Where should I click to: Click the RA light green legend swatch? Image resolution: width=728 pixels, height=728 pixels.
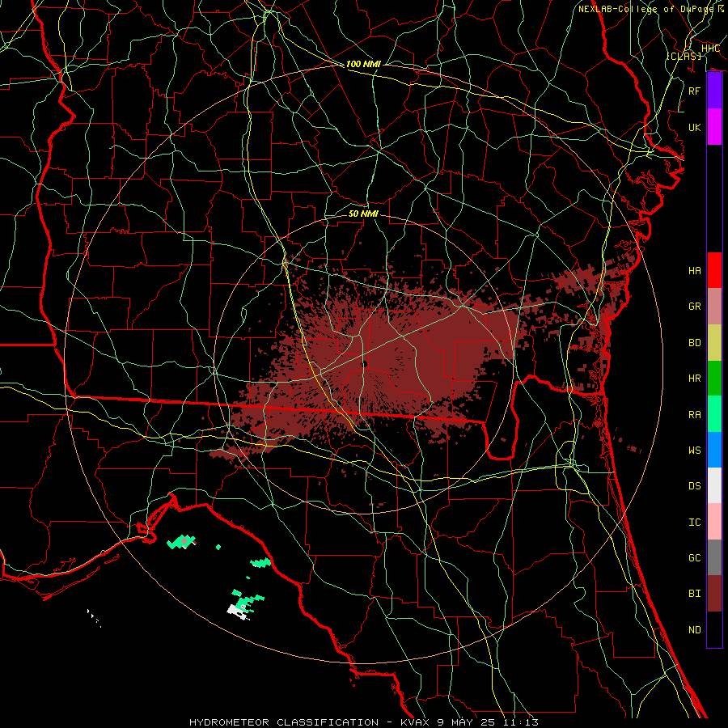pyautogui.click(x=714, y=414)
